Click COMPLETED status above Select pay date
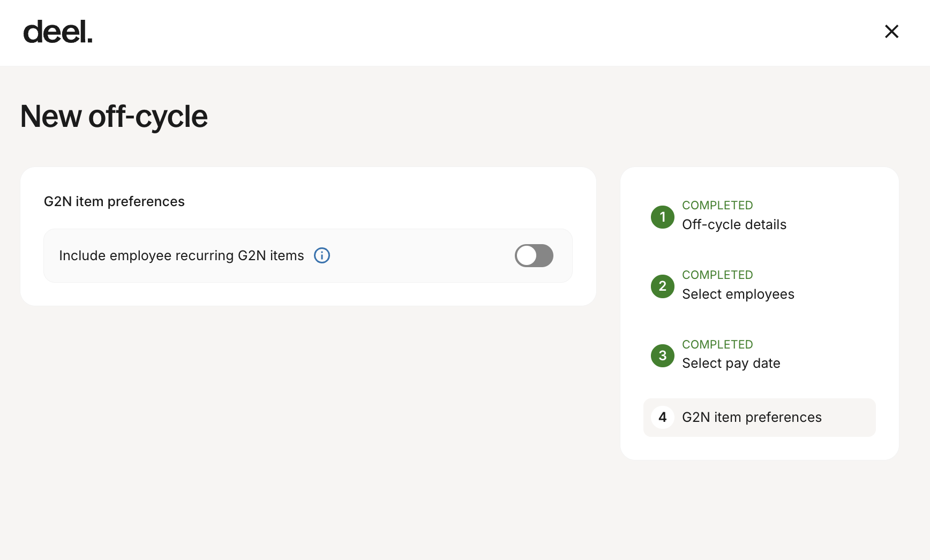This screenshot has width=930, height=560. [x=717, y=345]
